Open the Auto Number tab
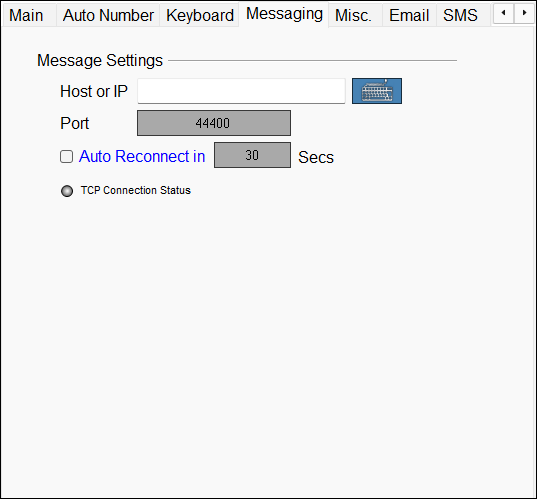The width and height of the screenshot is (537, 499). tap(108, 15)
